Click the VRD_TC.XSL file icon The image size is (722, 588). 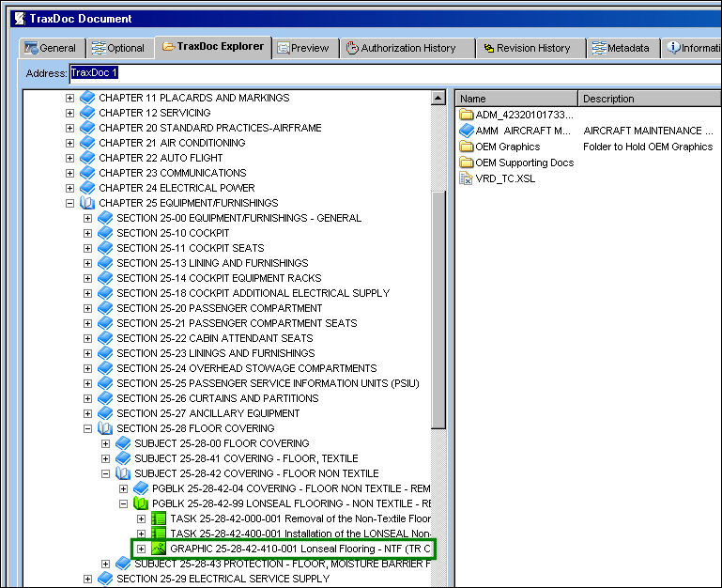coord(466,178)
